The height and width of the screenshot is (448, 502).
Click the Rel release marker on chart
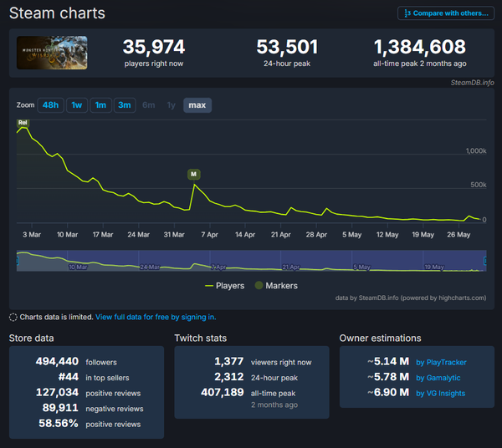tap(23, 123)
